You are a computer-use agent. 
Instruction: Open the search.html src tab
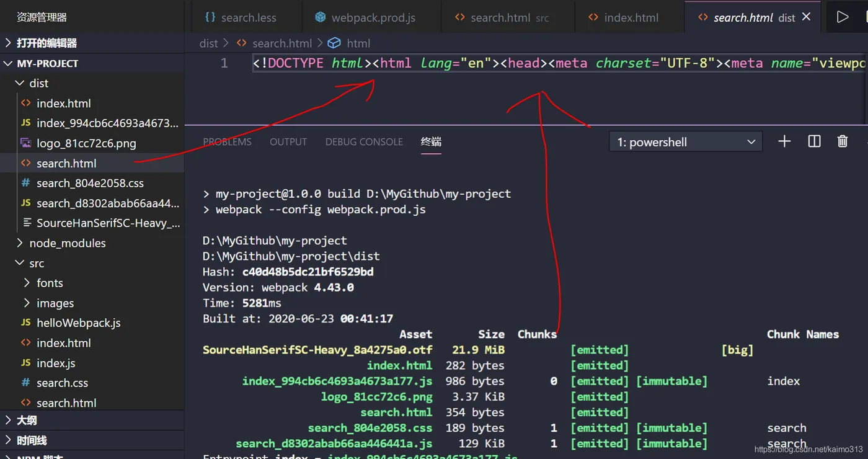coord(502,17)
